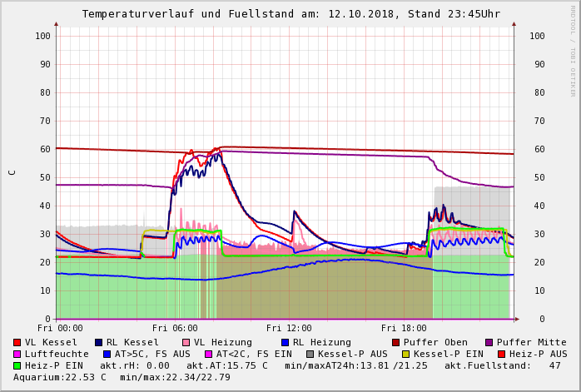The height and width of the screenshot is (392, 581).
Task: Click the red VL Kessel legend swatch
Action: [17, 342]
